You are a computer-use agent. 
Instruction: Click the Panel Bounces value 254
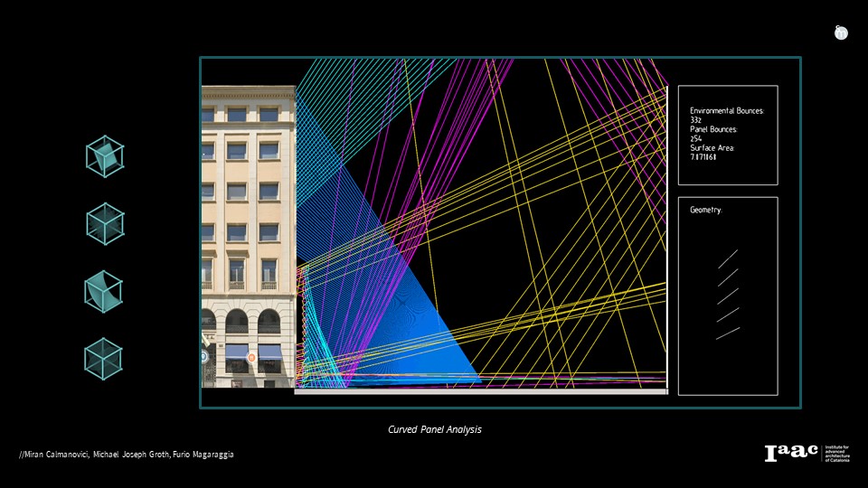pyautogui.click(x=696, y=138)
